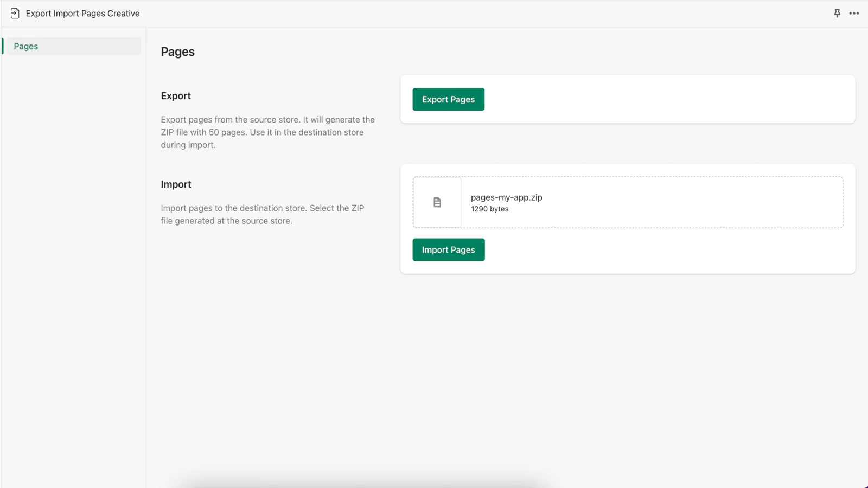Click the Import section heading
This screenshot has width=868, height=488.
pos(176,184)
